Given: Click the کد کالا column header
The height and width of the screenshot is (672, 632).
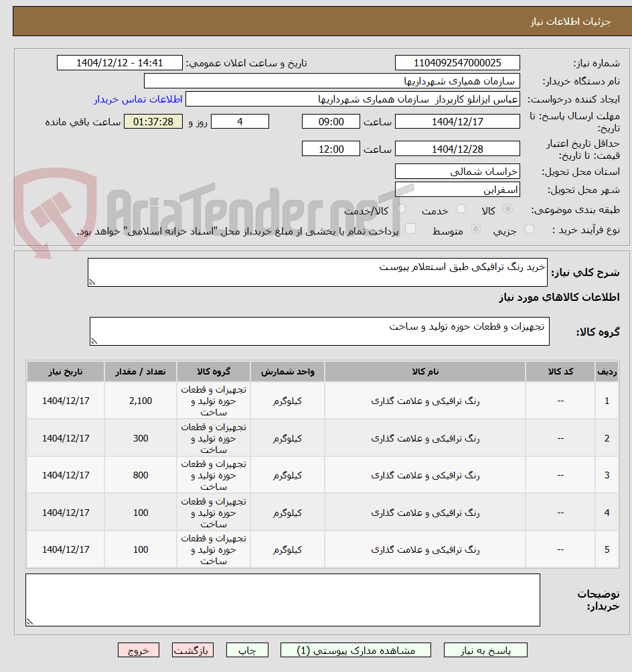Looking at the screenshot, I should tap(560, 372).
